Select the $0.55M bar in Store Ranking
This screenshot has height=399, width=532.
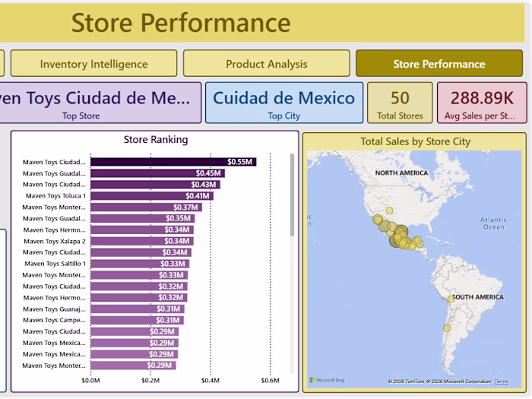pyautogui.click(x=173, y=162)
